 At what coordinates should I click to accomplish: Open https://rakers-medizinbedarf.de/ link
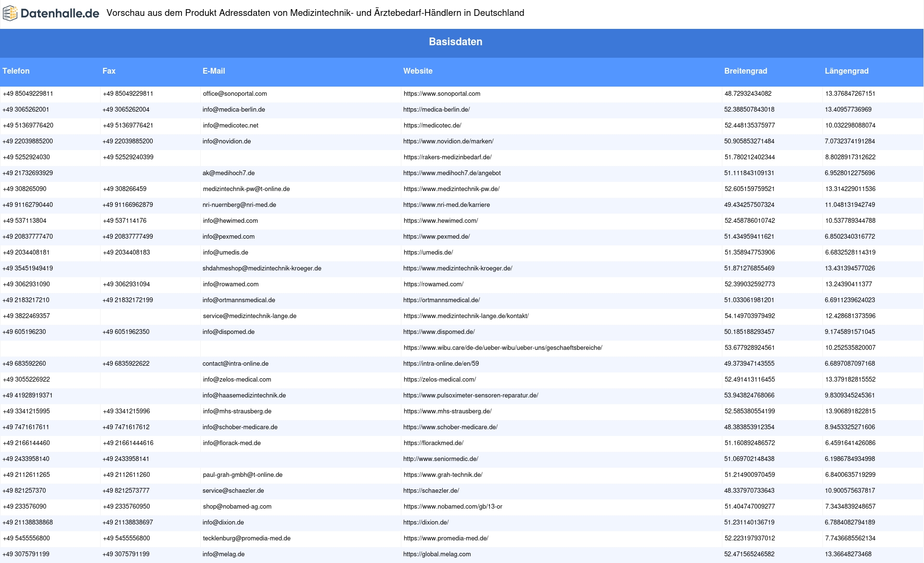448,157
